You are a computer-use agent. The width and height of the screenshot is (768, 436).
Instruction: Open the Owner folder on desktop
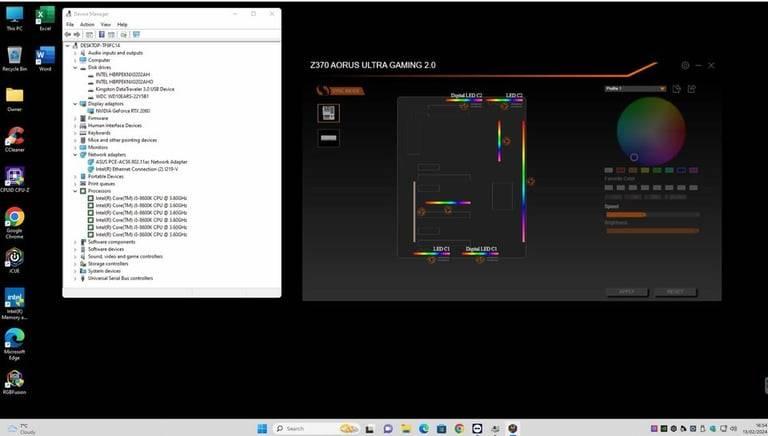click(x=14, y=99)
